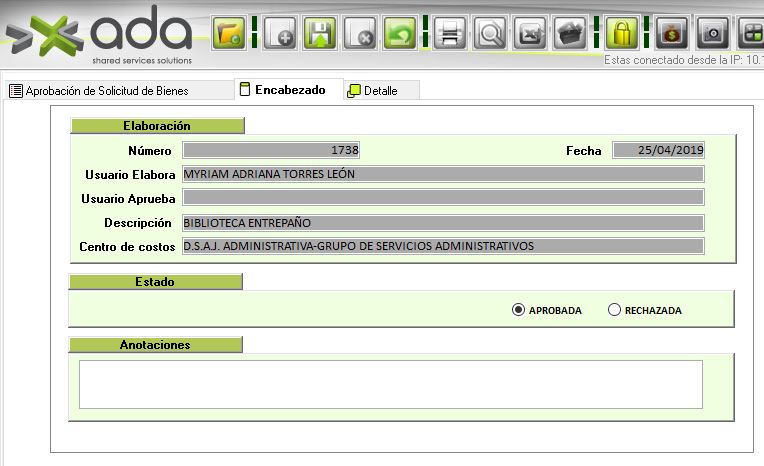Select the RECHAZADA radio button
Image resolution: width=764 pixels, height=466 pixels.
(x=615, y=310)
